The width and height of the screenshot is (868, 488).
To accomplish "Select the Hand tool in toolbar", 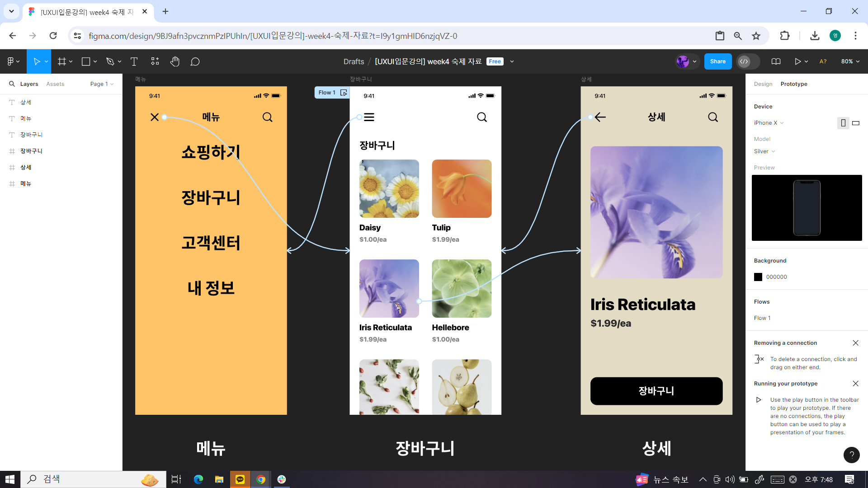I will click(x=175, y=61).
